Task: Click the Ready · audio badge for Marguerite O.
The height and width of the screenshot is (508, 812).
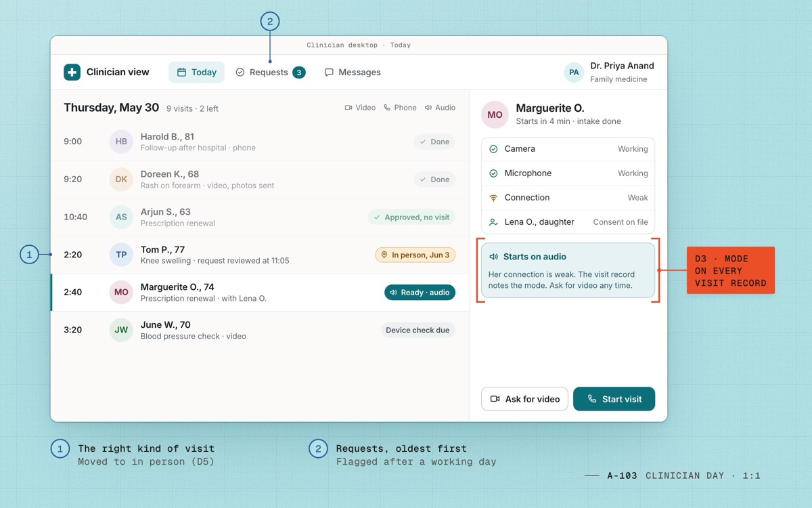Action: pyautogui.click(x=420, y=293)
